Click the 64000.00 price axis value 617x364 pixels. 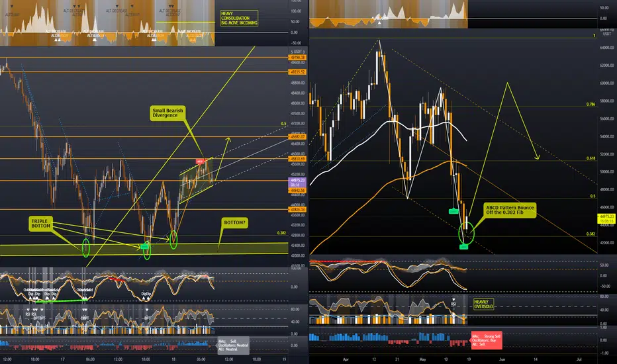(606, 48)
